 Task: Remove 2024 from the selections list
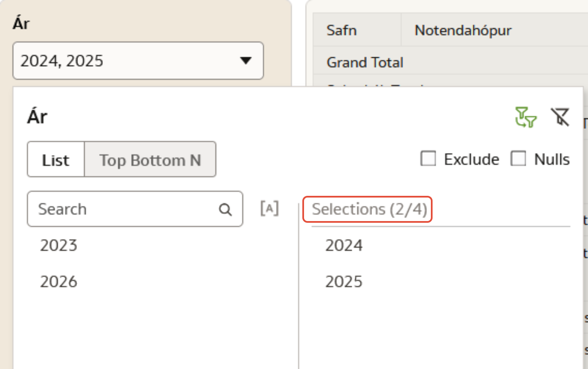[x=344, y=245]
